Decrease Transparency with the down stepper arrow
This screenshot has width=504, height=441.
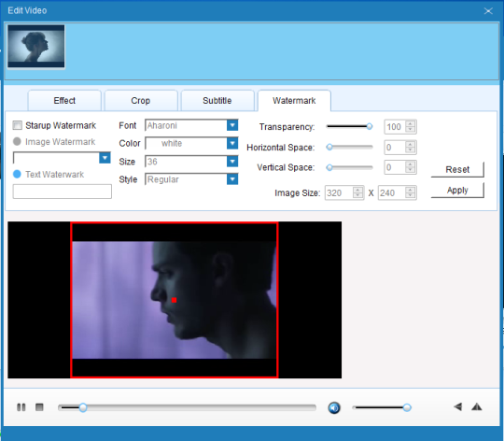410,130
